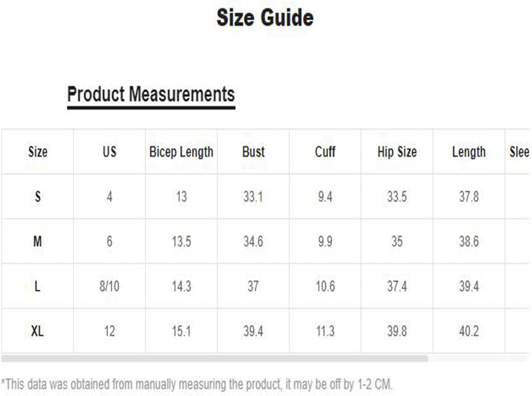
Task: Click the Bicep Length column header
Action: [x=181, y=152]
